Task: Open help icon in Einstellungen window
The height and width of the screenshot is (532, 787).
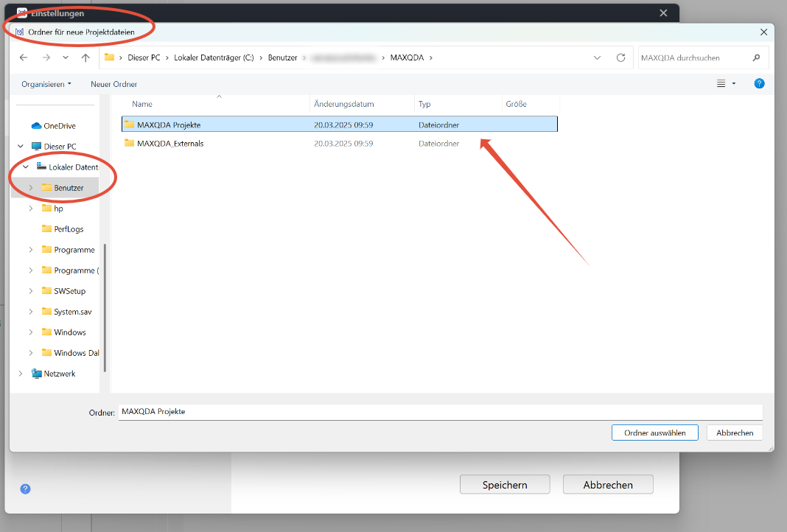Action: click(25, 489)
